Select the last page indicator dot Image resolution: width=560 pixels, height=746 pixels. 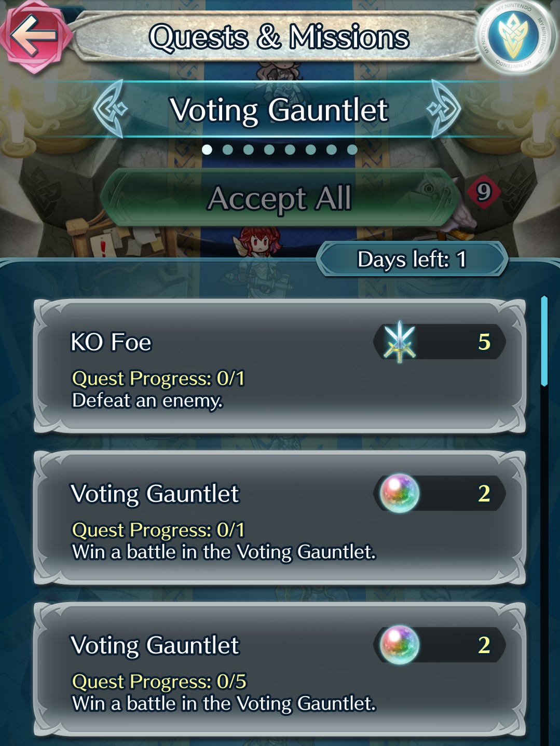click(352, 150)
